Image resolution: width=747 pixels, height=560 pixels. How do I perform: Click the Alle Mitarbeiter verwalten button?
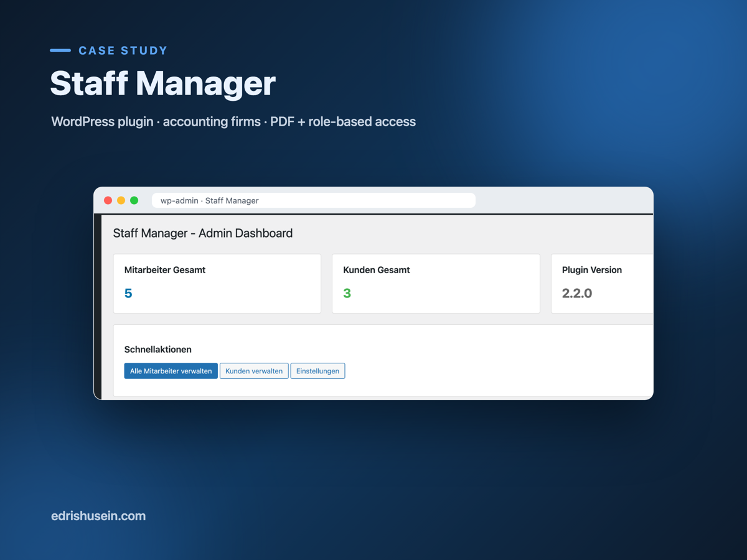(x=171, y=371)
